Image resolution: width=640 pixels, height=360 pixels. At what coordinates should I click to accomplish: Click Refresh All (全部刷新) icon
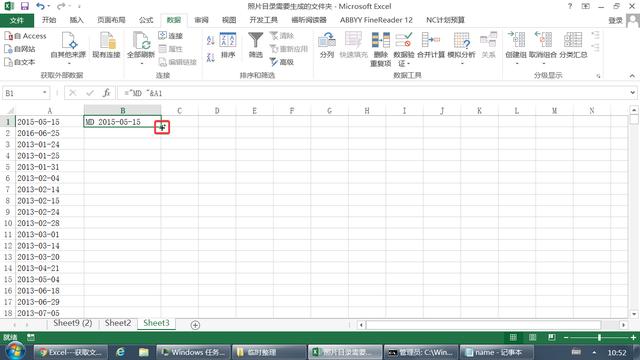(141, 41)
